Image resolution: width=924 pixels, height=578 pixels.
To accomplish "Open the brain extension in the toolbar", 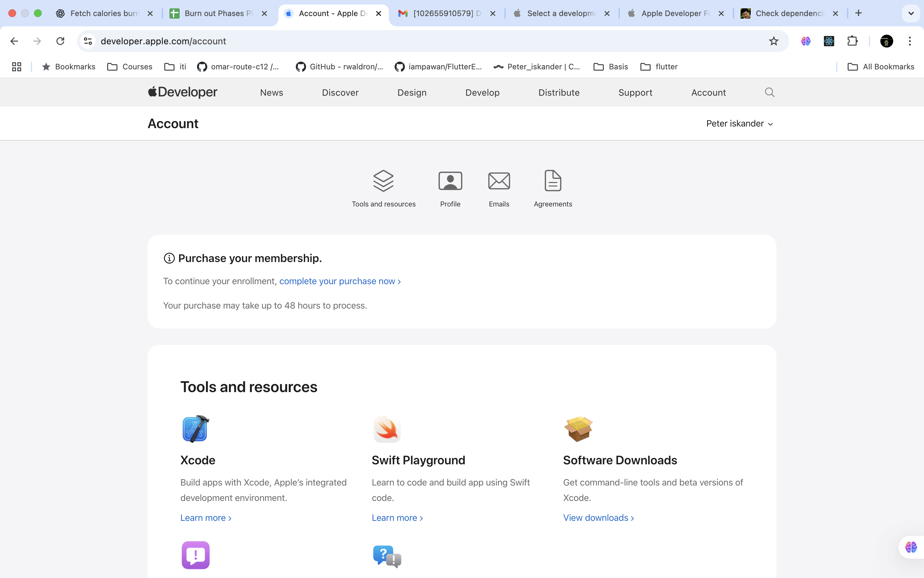I will [806, 41].
